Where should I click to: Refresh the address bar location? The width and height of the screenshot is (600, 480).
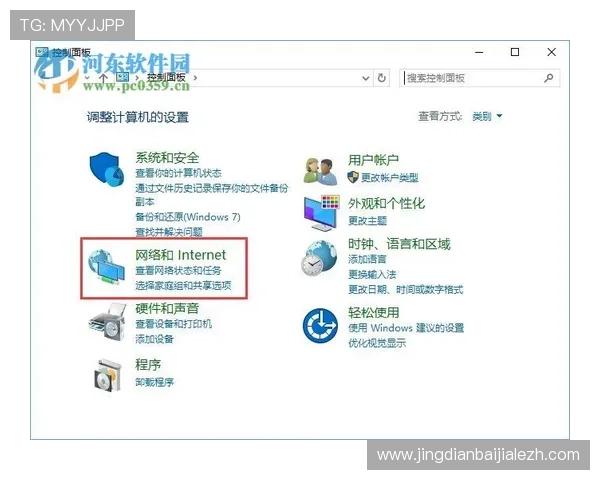[382, 78]
